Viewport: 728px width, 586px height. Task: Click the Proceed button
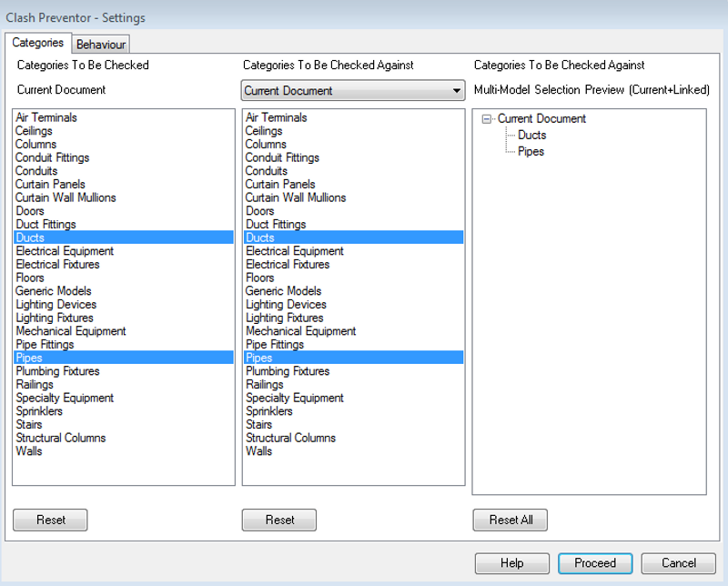[595, 563]
